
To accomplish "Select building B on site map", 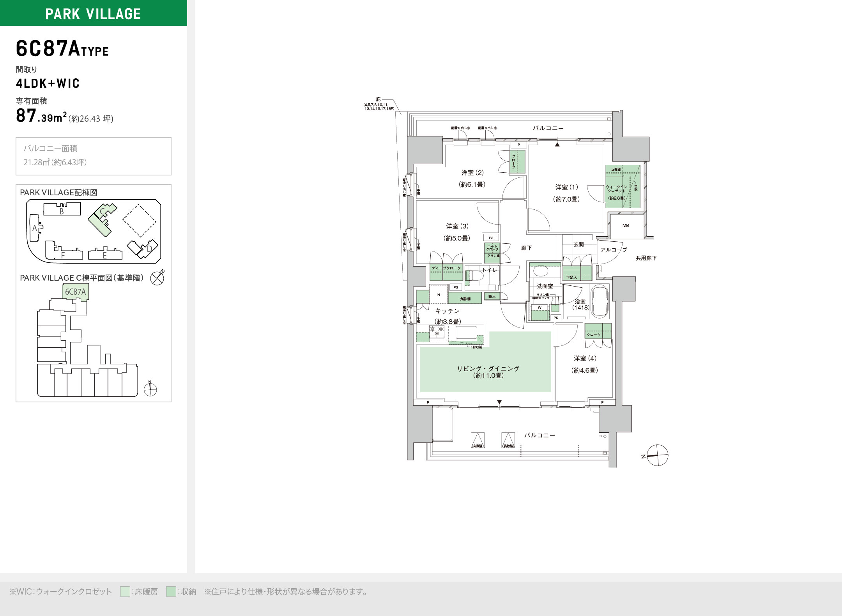I will 62,210.
